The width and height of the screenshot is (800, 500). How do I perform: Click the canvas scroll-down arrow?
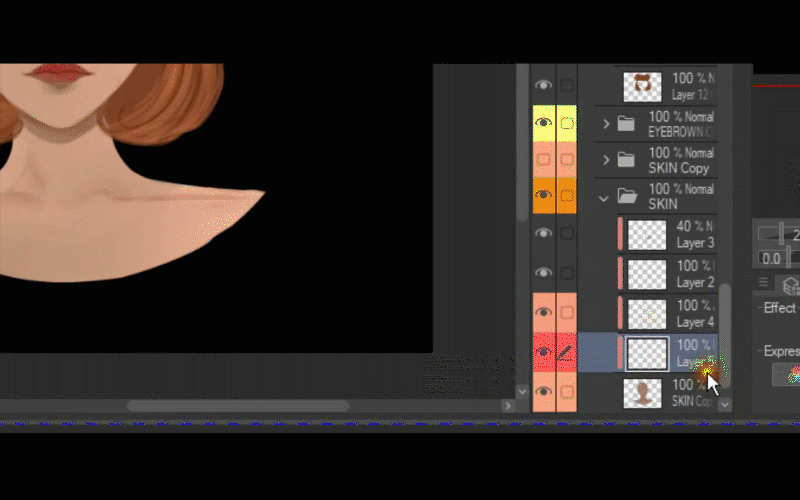click(522, 391)
